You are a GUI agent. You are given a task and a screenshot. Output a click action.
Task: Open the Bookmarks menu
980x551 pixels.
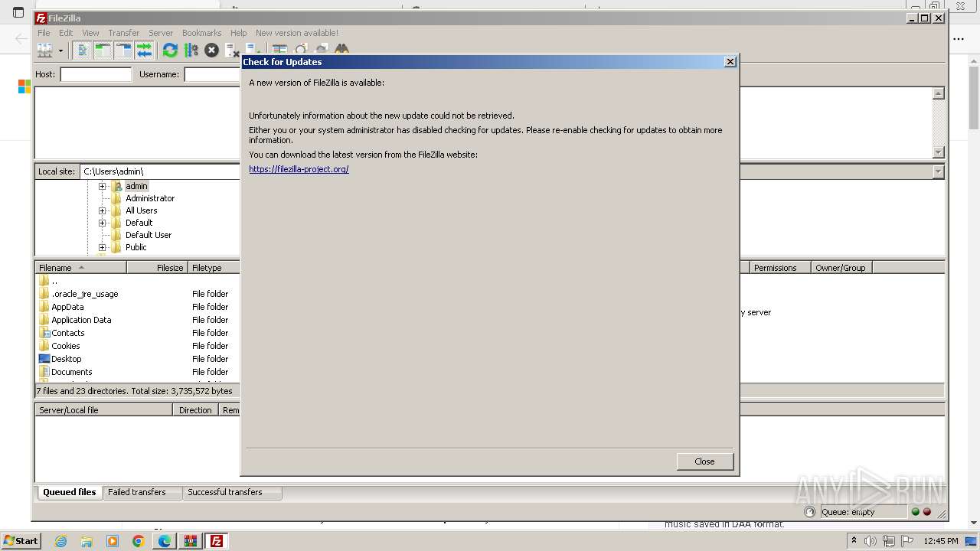(201, 33)
